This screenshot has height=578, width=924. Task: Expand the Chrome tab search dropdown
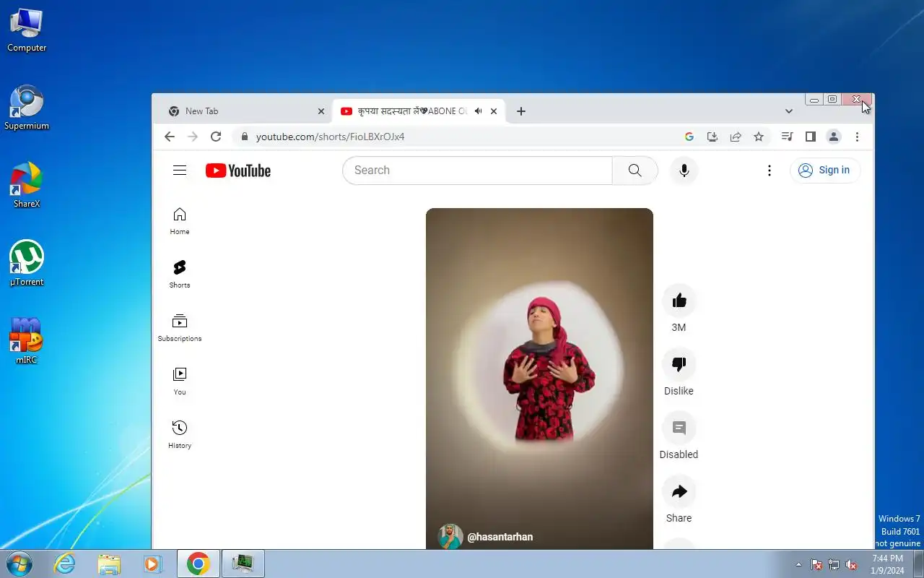click(x=789, y=111)
